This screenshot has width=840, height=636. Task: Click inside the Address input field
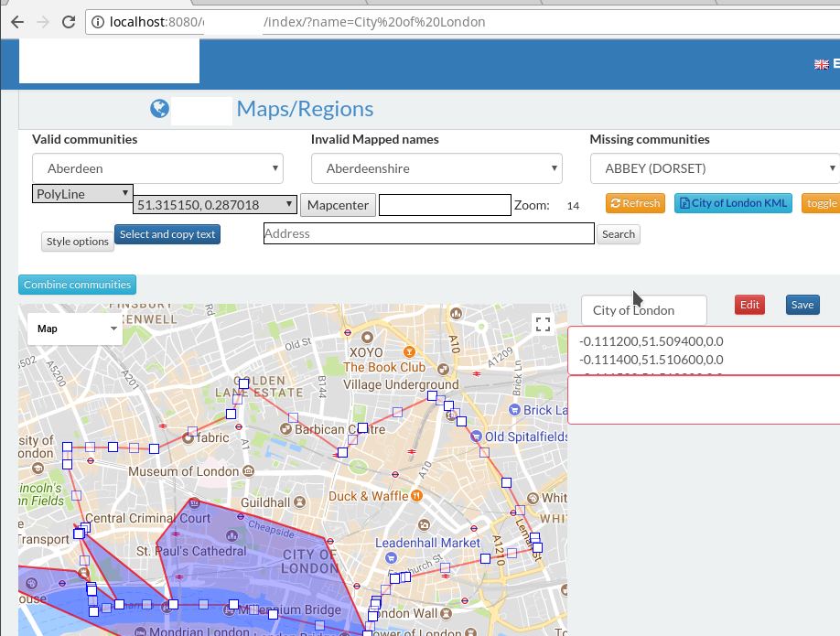pos(428,234)
